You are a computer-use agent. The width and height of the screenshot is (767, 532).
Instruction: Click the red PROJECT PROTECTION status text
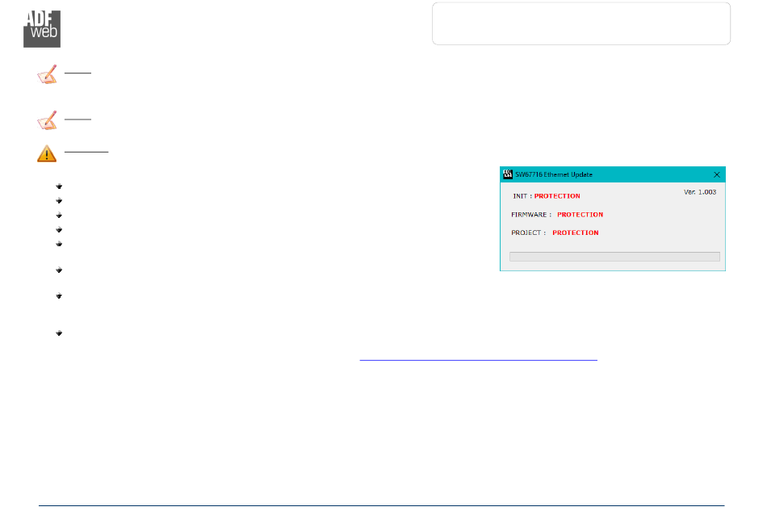575,232
